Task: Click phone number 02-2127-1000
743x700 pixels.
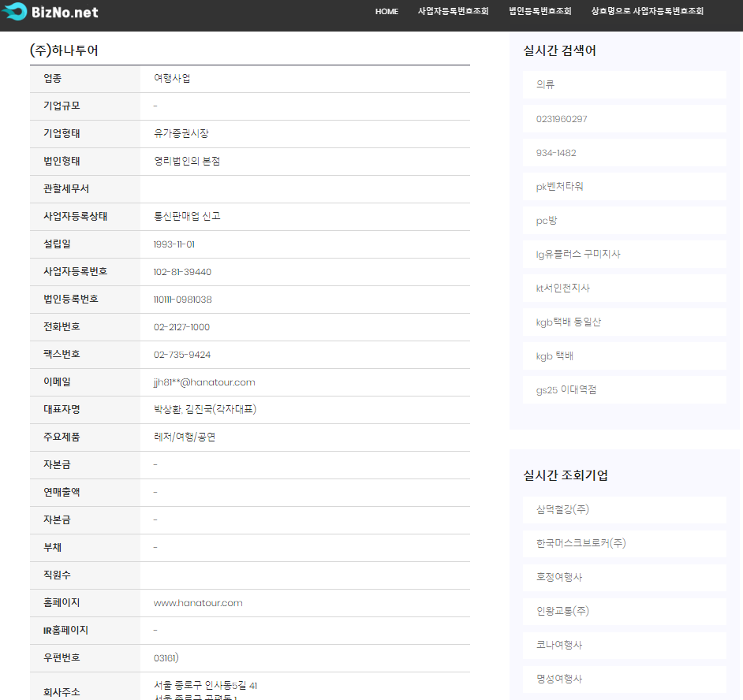Action: click(181, 327)
